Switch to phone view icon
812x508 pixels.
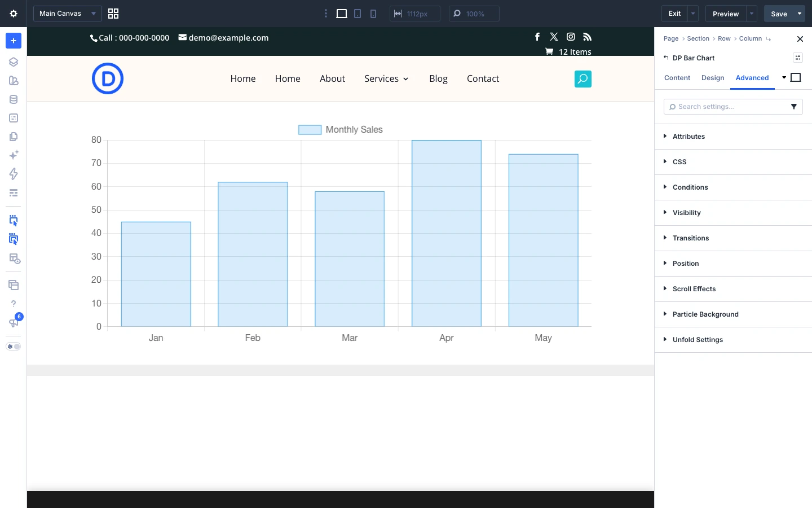coord(373,14)
